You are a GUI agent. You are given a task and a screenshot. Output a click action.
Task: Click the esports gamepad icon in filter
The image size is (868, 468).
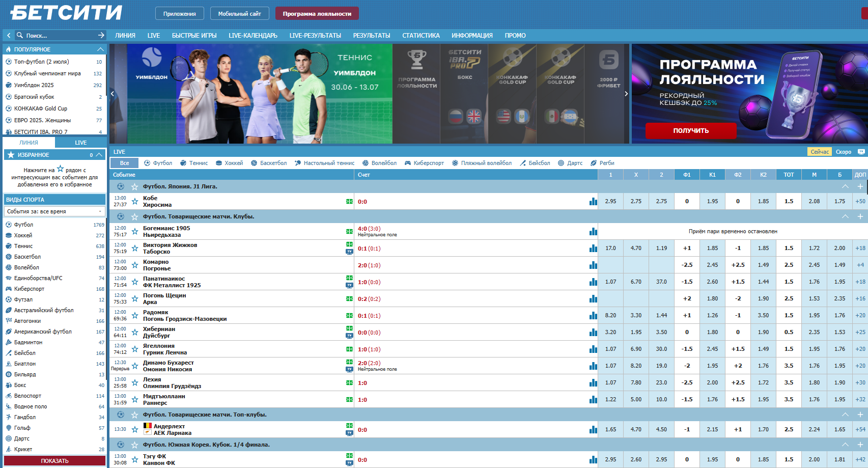point(408,163)
